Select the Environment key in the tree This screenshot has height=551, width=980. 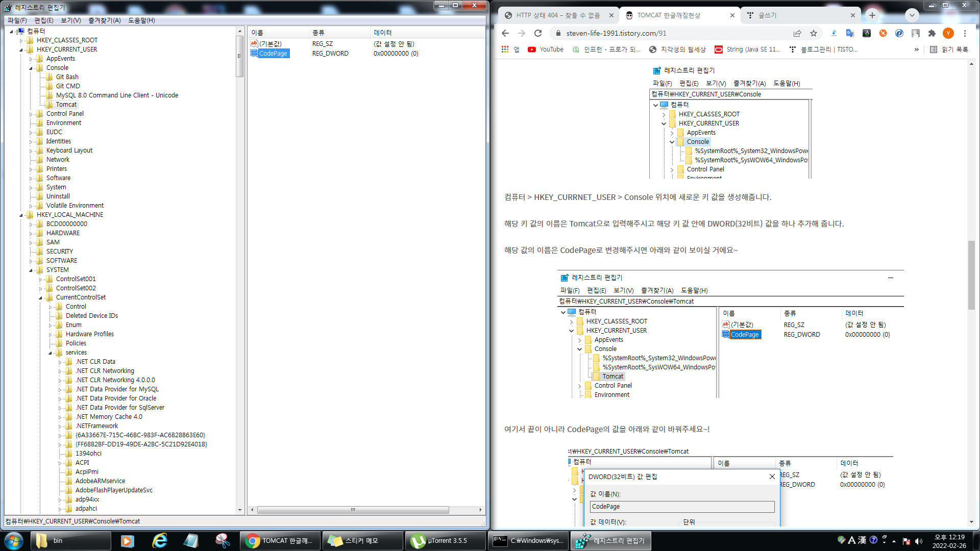point(64,123)
